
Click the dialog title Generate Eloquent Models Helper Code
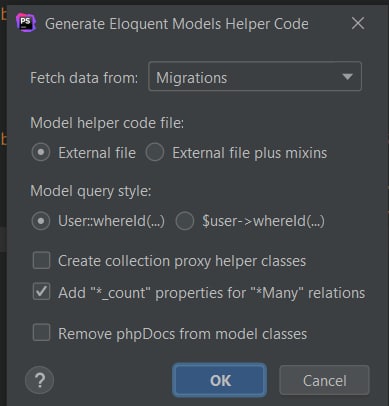(x=177, y=24)
